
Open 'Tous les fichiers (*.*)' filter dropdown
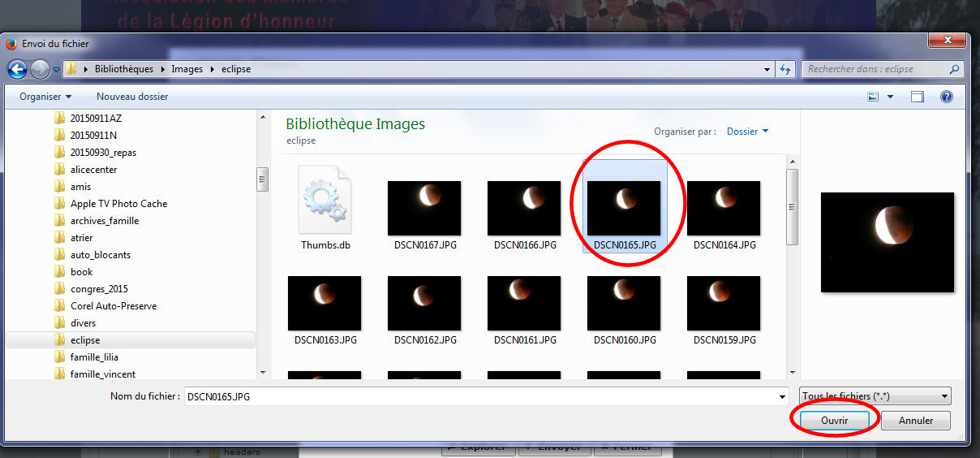875,396
